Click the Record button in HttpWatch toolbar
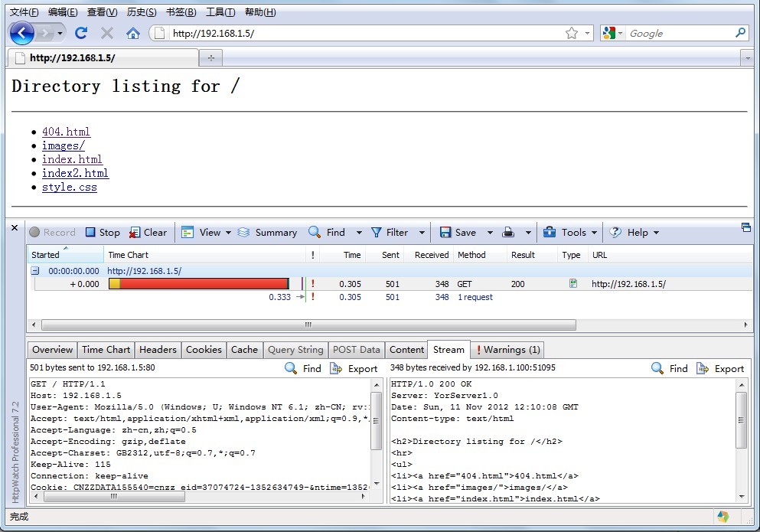Image resolution: width=760 pixels, height=532 pixels. [x=52, y=233]
